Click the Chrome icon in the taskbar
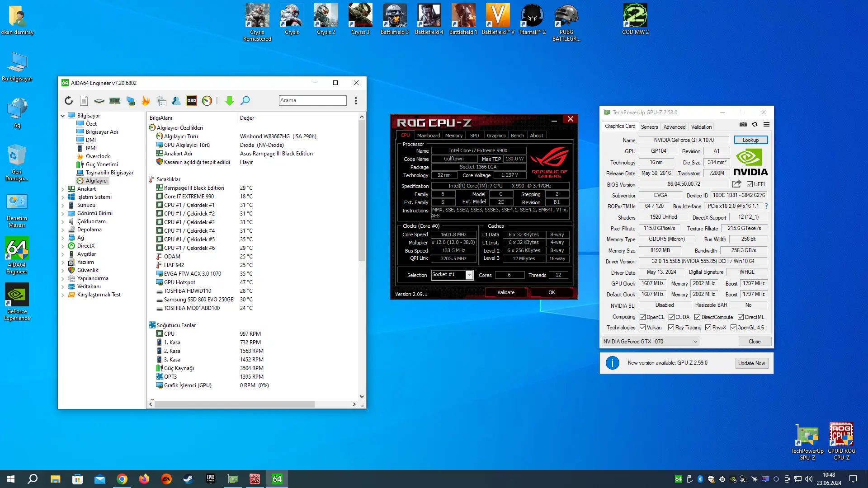Image resolution: width=868 pixels, height=488 pixels. click(122, 479)
